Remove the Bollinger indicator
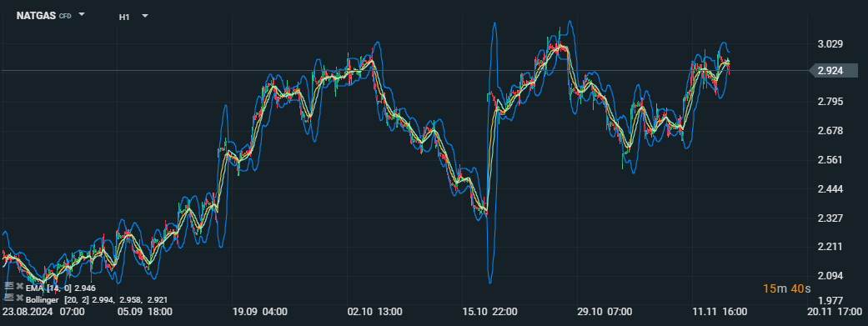 [x=20, y=298]
